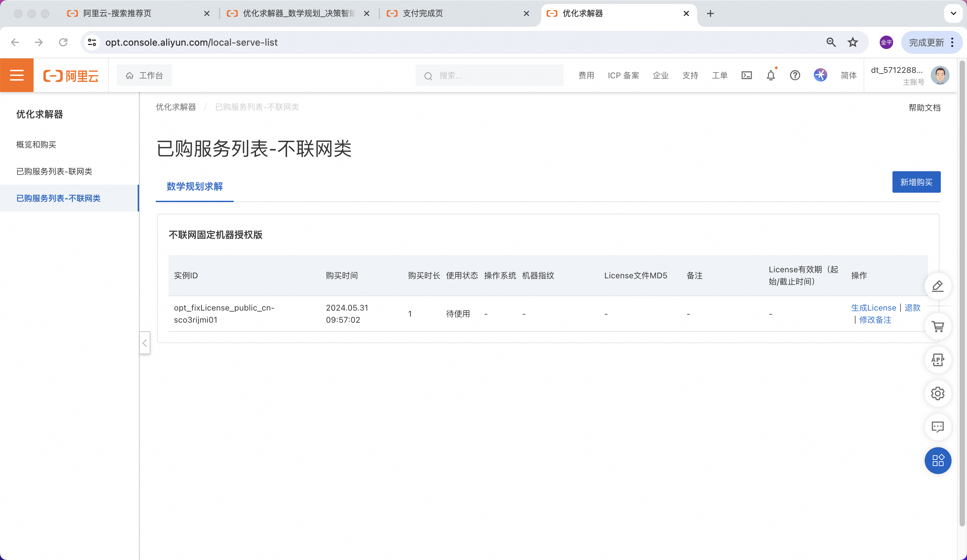Image resolution: width=967 pixels, height=560 pixels.
Task: Open the Cloud Shell terminal icon
Action: [746, 75]
